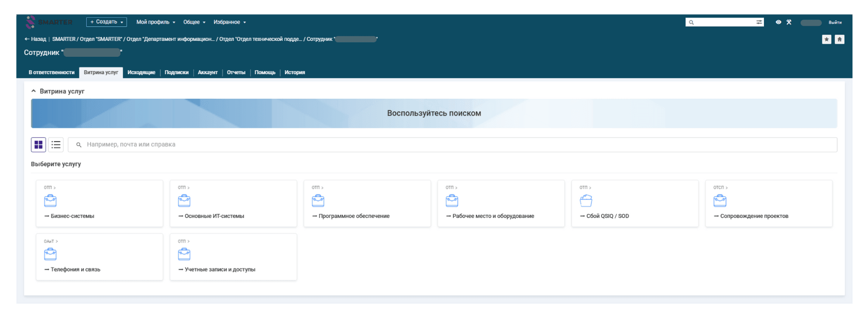
Task: Switch to list view layout
Action: [56, 144]
